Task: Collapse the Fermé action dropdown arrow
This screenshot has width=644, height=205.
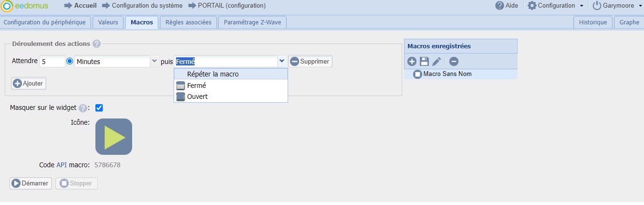Action: pyautogui.click(x=281, y=61)
